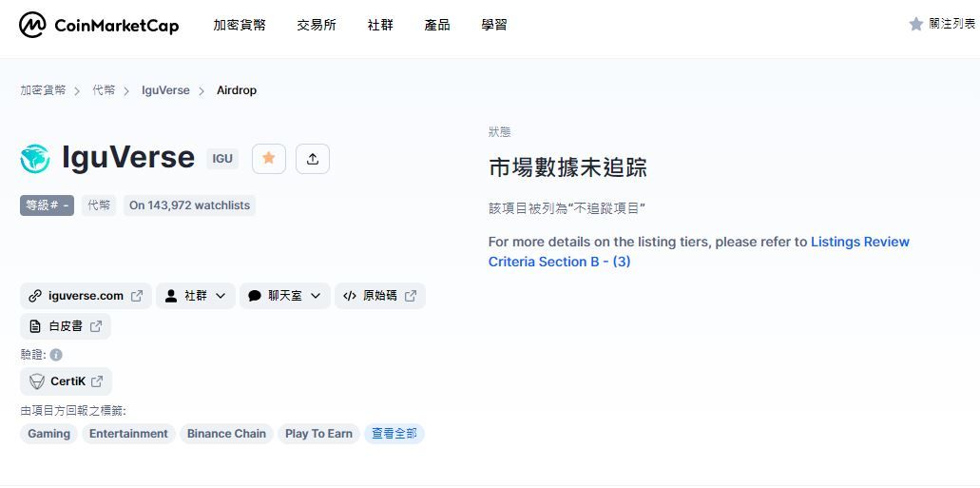Open the 白皮書 whitepaper link

click(x=66, y=326)
